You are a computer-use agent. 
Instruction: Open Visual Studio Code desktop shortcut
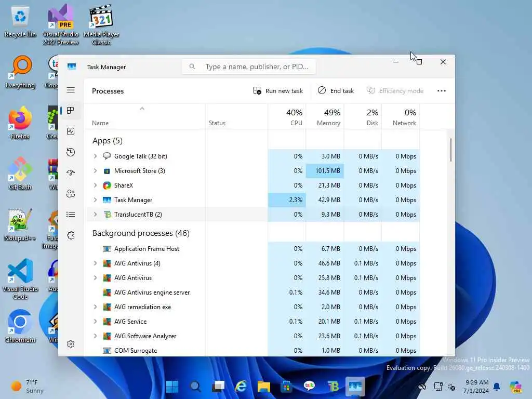[20, 279]
